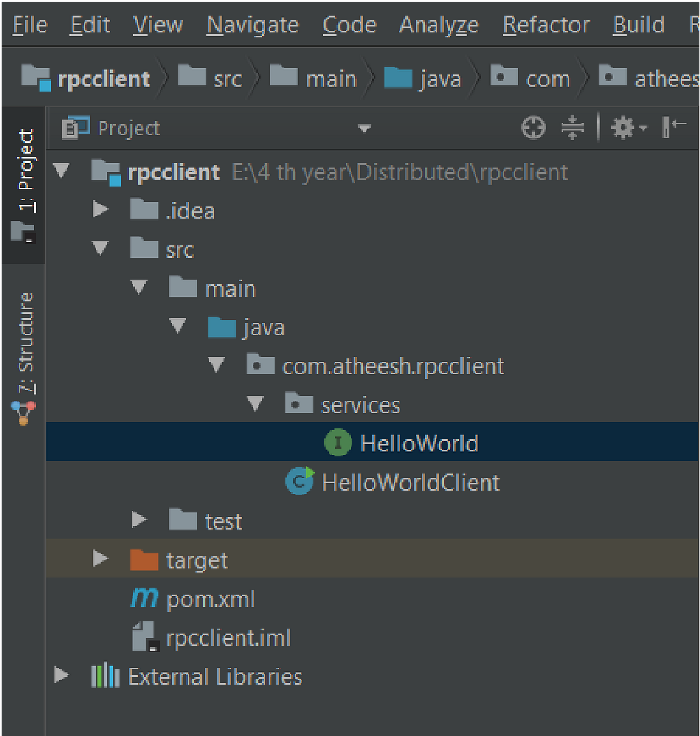Click the Maven icon beside pom.xml

[x=143, y=598]
